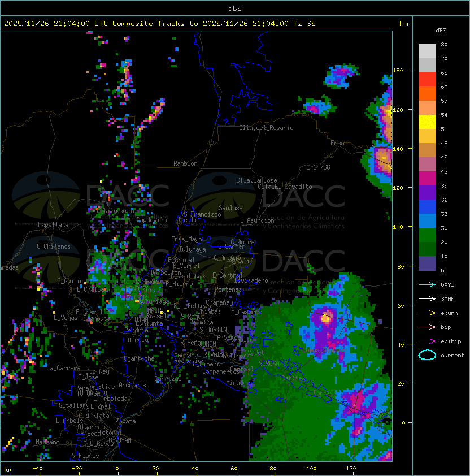Screen dimensions: 470x476
Task: Click the 'dBZ' label above the color legend
Action: tap(441, 31)
